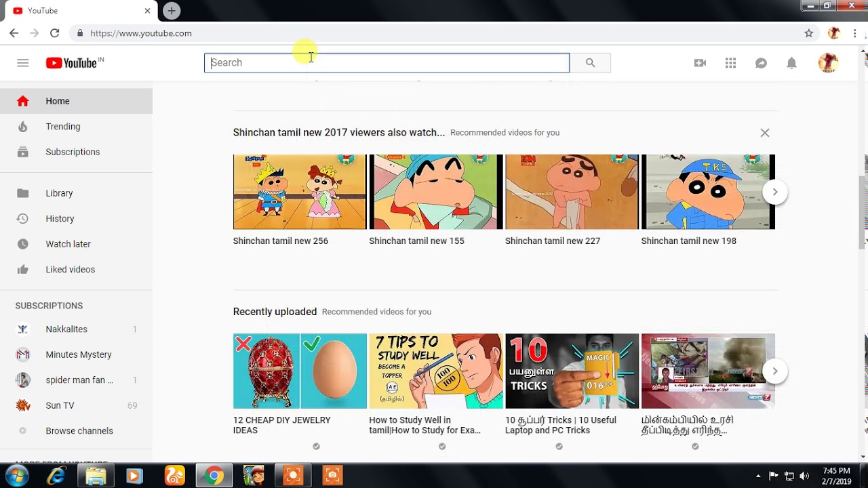Open the Shinchan tamil new 155 thumbnail
This screenshot has height=488, width=868.
tap(436, 192)
